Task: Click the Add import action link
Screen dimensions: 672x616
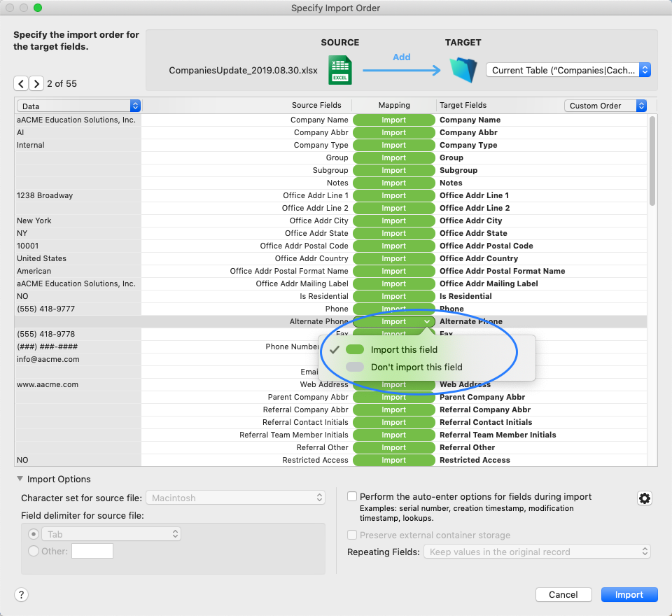Action: [402, 57]
